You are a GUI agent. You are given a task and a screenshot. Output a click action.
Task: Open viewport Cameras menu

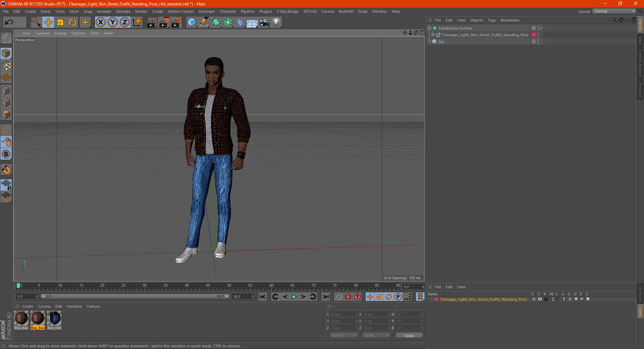42,33
